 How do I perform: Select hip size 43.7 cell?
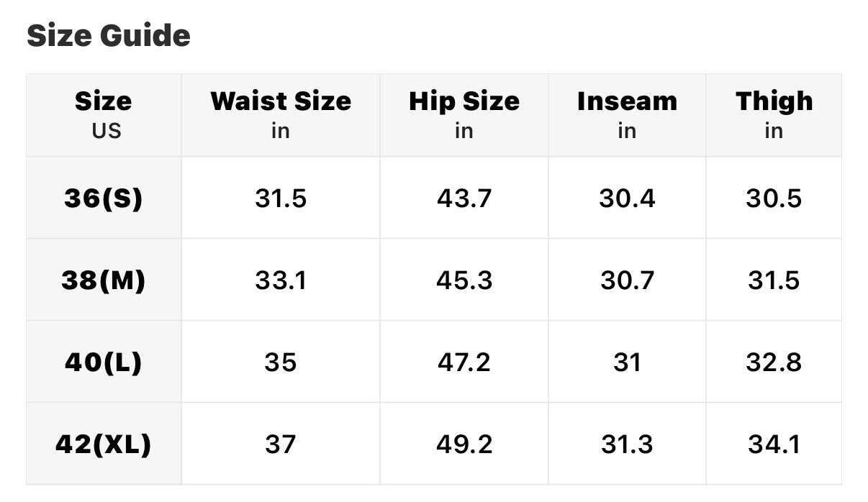[x=464, y=198]
